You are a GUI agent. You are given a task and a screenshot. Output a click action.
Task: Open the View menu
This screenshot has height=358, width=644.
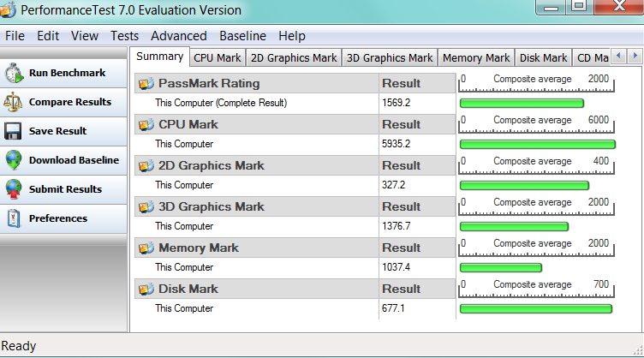[x=85, y=36]
